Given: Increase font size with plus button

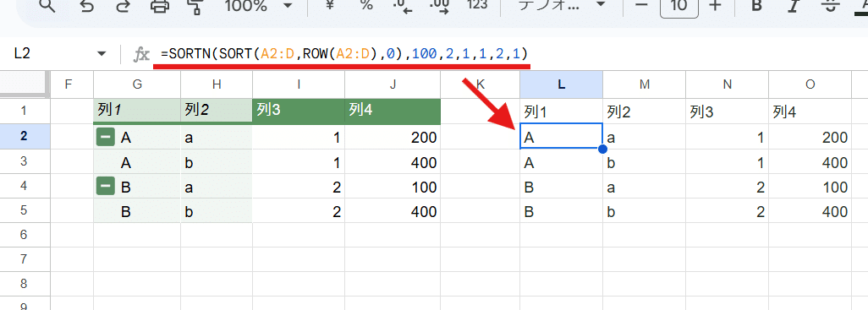Looking at the screenshot, I should tap(715, 5).
